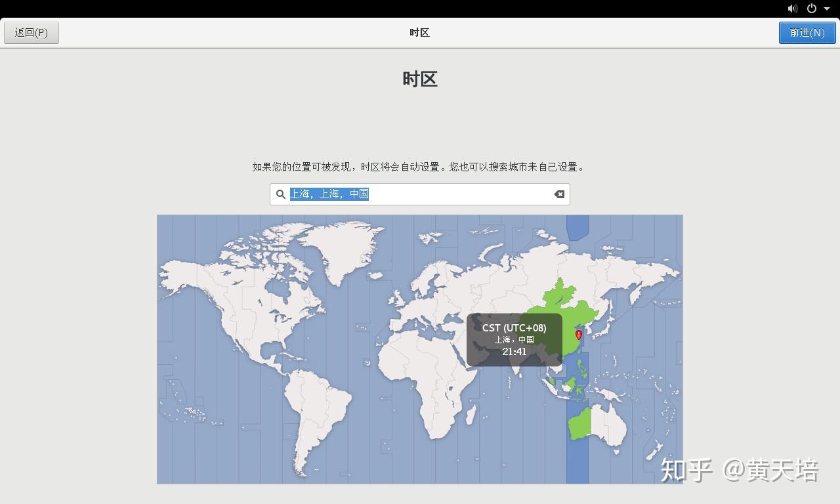This screenshot has width=840, height=504.
Task: Click the volume speaker icon in the top bar
Action: pos(792,9)
